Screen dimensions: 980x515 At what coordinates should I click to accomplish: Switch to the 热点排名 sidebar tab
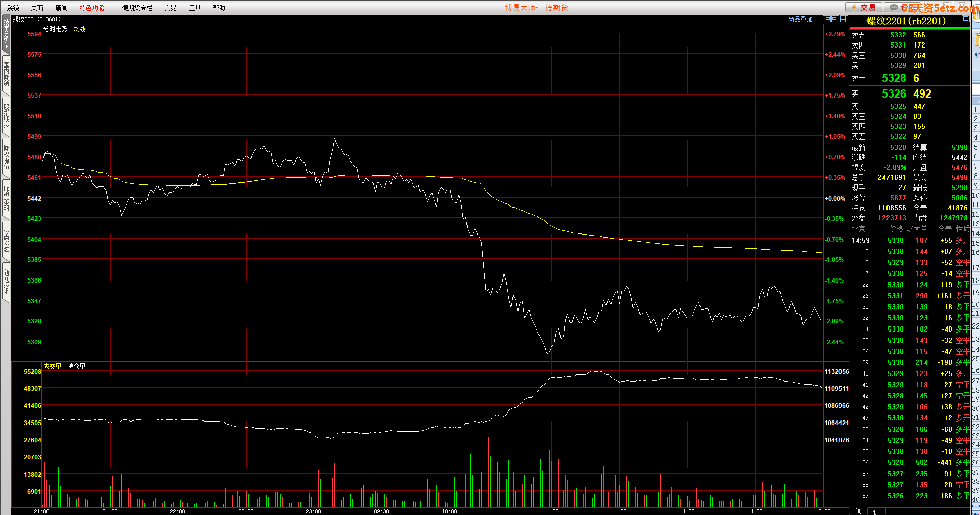(x=6, y=240)
